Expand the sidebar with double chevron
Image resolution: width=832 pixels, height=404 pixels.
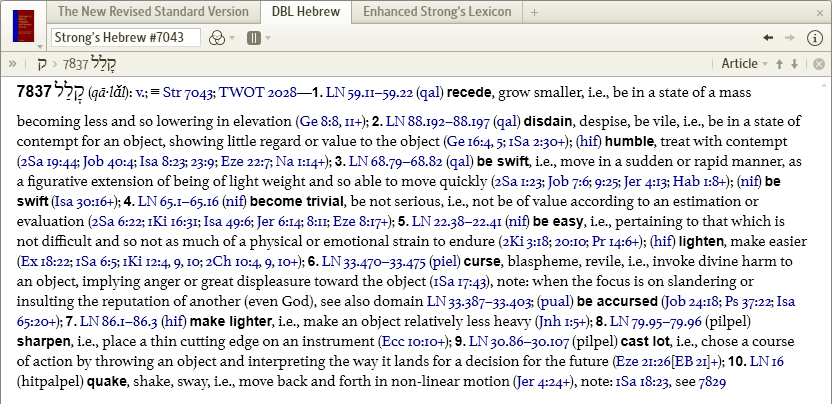click(x=12, y=64)
